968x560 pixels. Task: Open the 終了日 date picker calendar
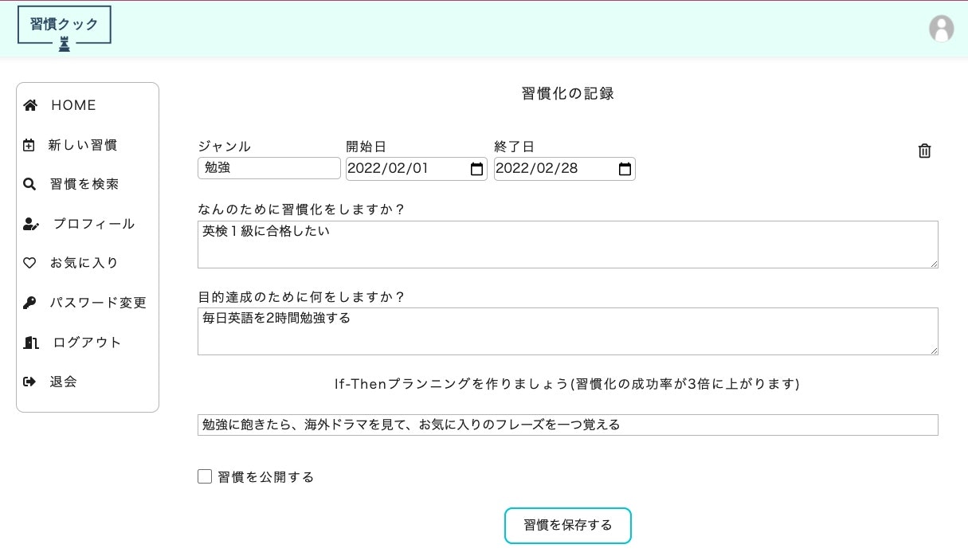coord(625,168)
